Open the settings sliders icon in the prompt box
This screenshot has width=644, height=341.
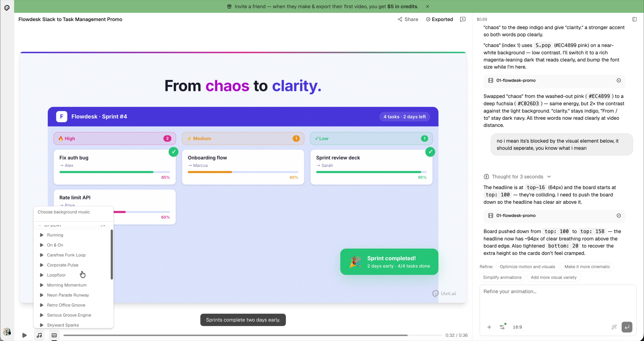tap(502, 327)
